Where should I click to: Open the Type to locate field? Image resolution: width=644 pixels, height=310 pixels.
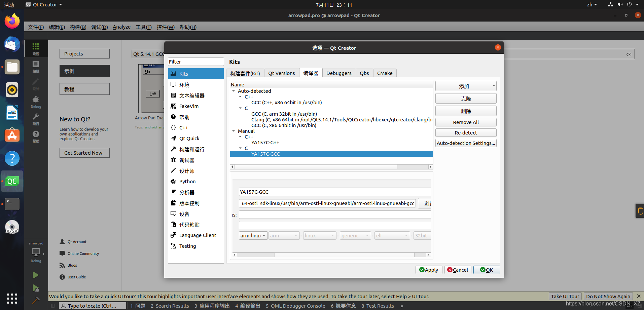pyautogui.click(x=93, y=306)
